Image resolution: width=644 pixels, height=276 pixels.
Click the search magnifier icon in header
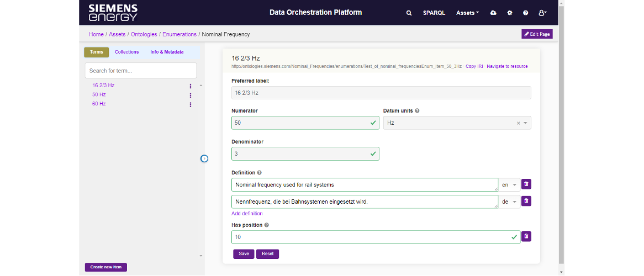click(409, 13)
